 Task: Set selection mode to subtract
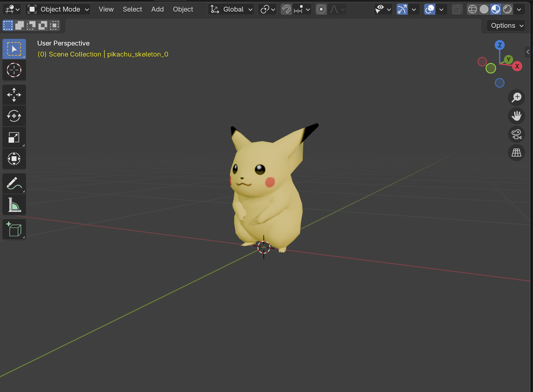click(x=31, y=25)
